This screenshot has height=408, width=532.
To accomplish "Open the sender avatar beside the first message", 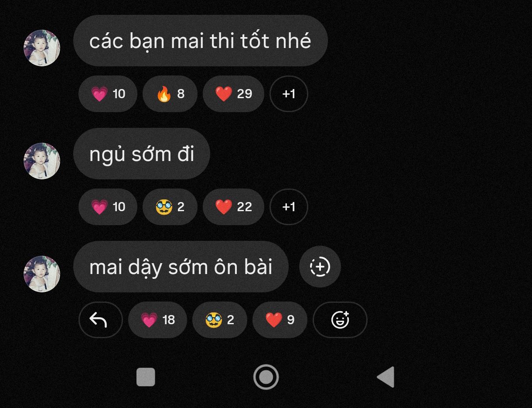I will [x=42, y=48].
